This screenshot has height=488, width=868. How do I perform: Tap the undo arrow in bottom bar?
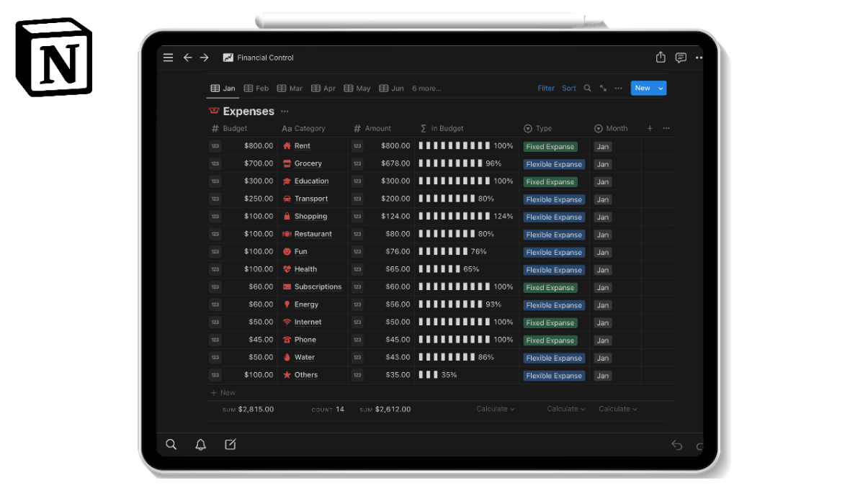(x=677, y=445)
